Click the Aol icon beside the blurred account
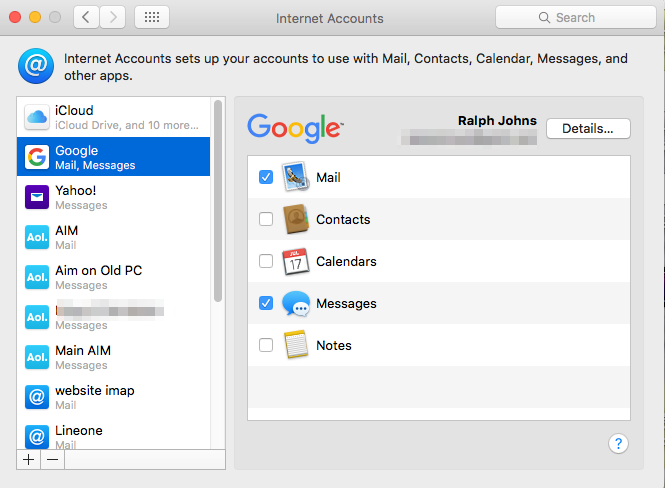This screenshot has height=488, width=665. (x=36, y=317)
